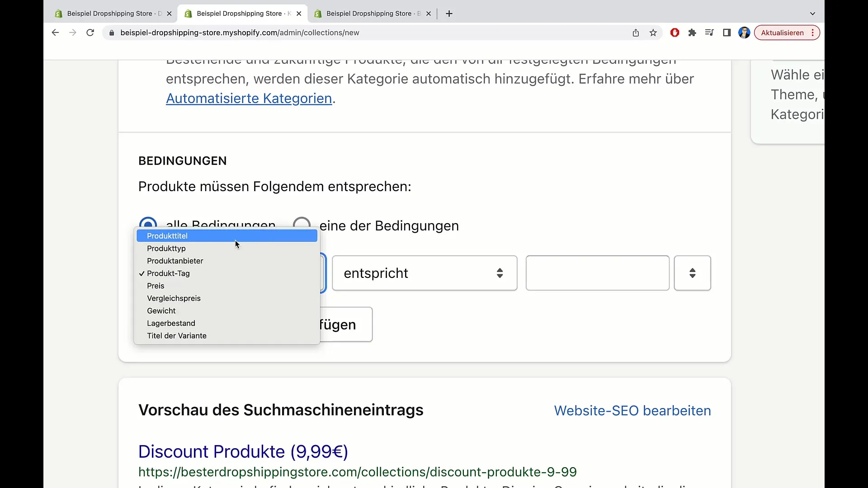Open a new browser tab
Viewport: 868px width, 488px height.
pos(449,14)
